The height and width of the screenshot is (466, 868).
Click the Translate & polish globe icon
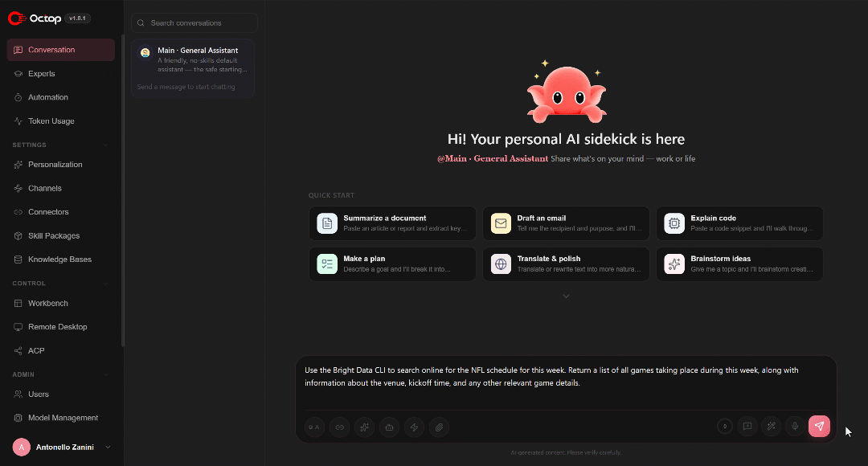[501, 264]
